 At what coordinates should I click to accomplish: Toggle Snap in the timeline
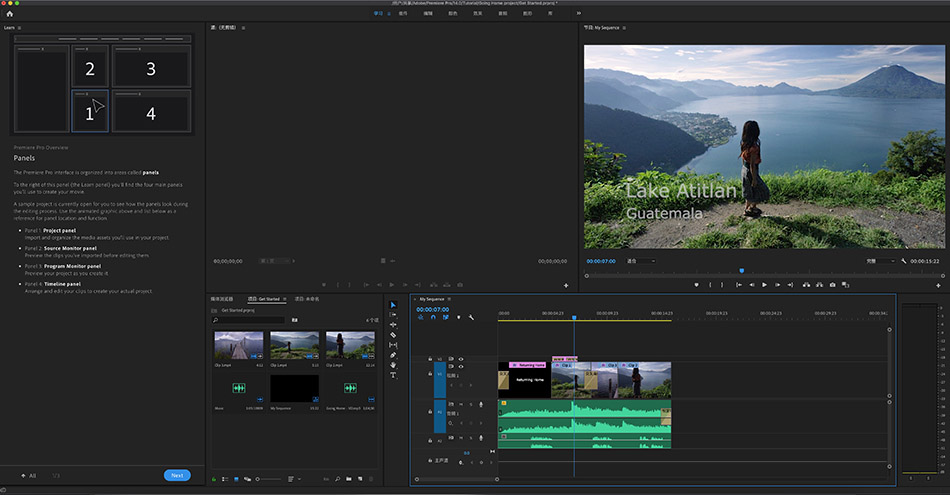click(433, 317)
